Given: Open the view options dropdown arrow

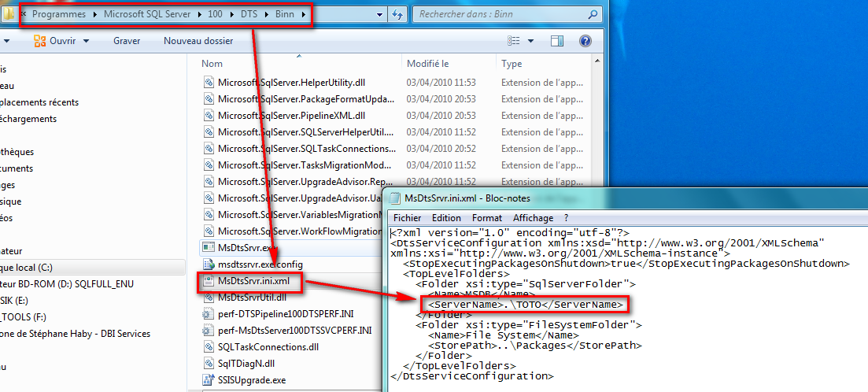Looking at the screenshot, I should pos(530,41).
